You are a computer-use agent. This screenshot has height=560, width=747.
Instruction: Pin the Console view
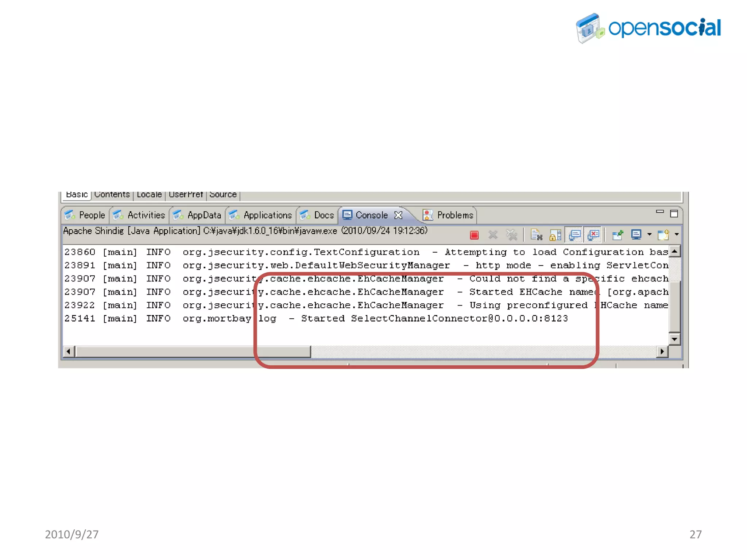tap(617, 235)
